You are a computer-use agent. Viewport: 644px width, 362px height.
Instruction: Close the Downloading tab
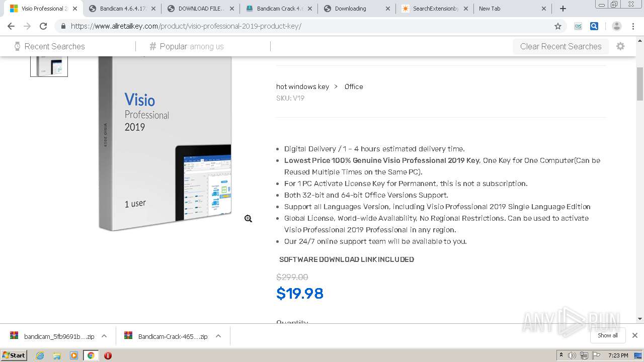coord(388,9)
